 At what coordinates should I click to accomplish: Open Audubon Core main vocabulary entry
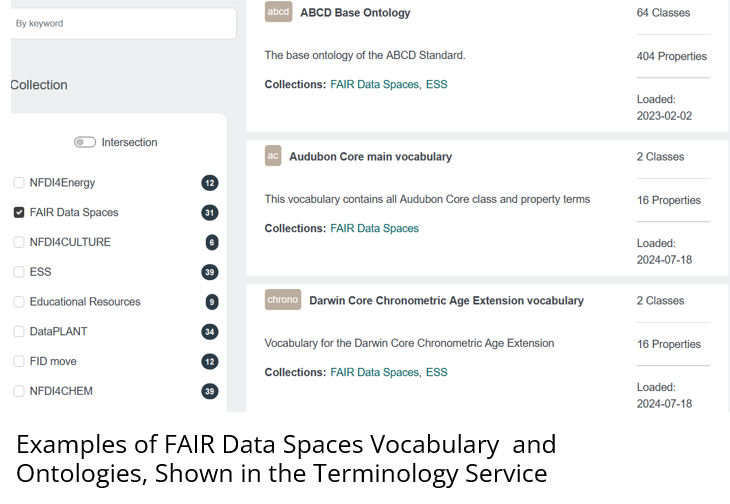[371, 157]
